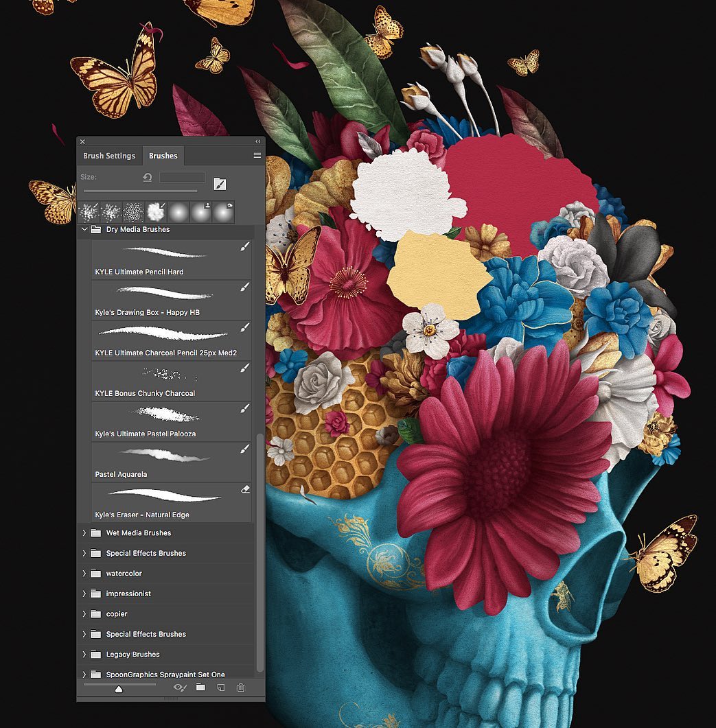Click the impressionist folder name
Screen dimensions: 716x728
point(128,594)
